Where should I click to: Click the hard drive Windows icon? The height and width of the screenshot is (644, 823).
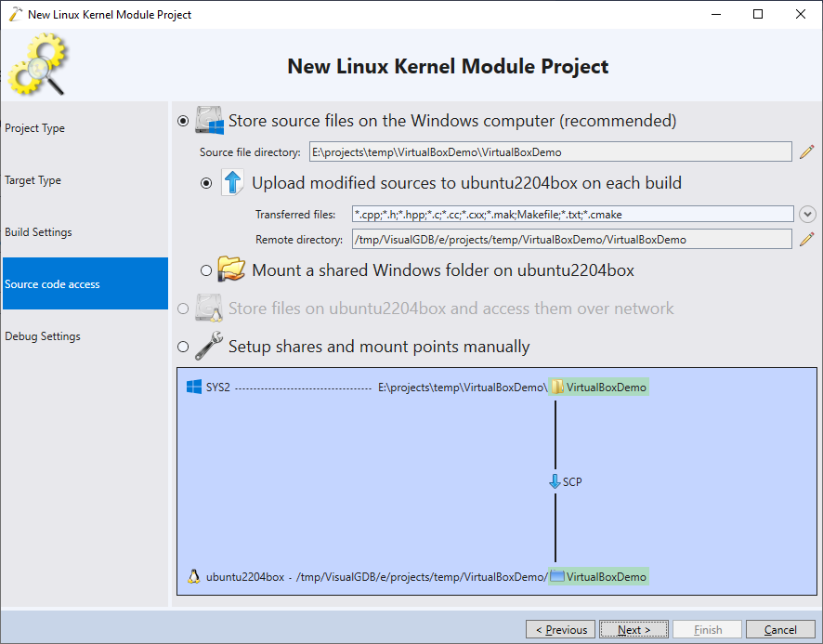pos(209,120)
